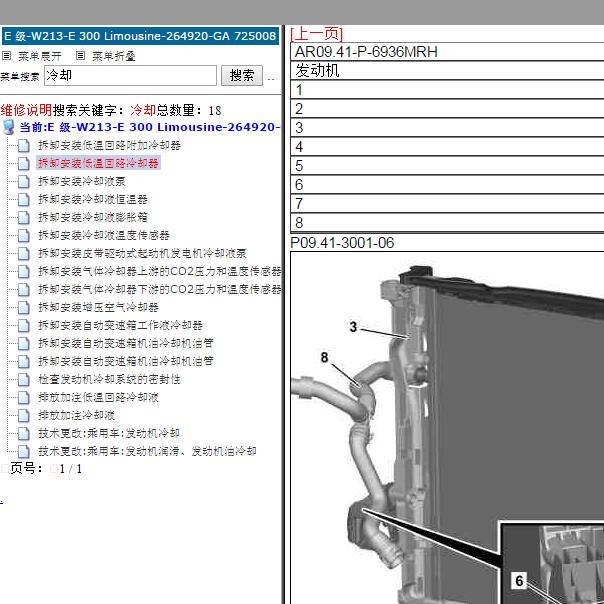Open 拆卸安装增压空气冷却器 entry
The image size is (604, 604).
click(x=98, y=307)
